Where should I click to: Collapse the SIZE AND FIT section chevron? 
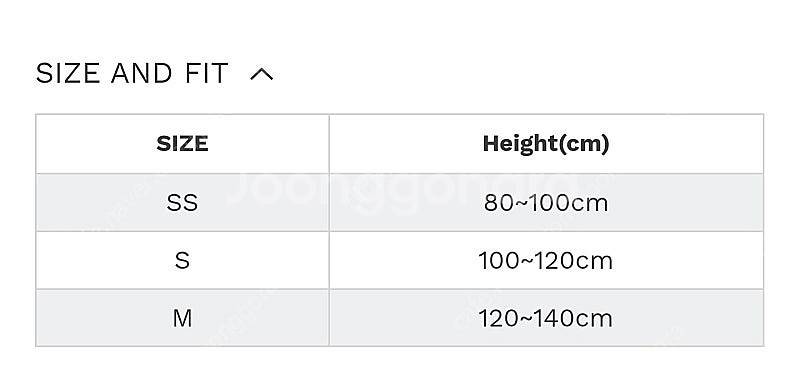coord(262,75)
